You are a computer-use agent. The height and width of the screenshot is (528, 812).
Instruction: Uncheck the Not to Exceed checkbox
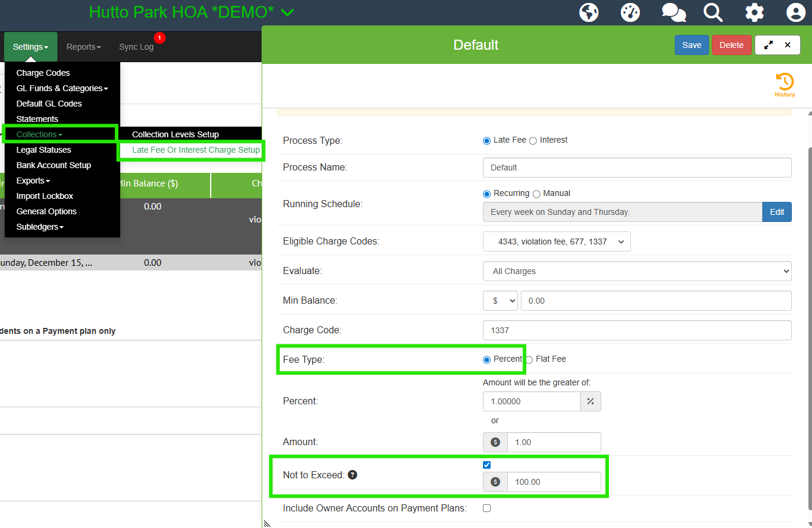pos(486,465)
